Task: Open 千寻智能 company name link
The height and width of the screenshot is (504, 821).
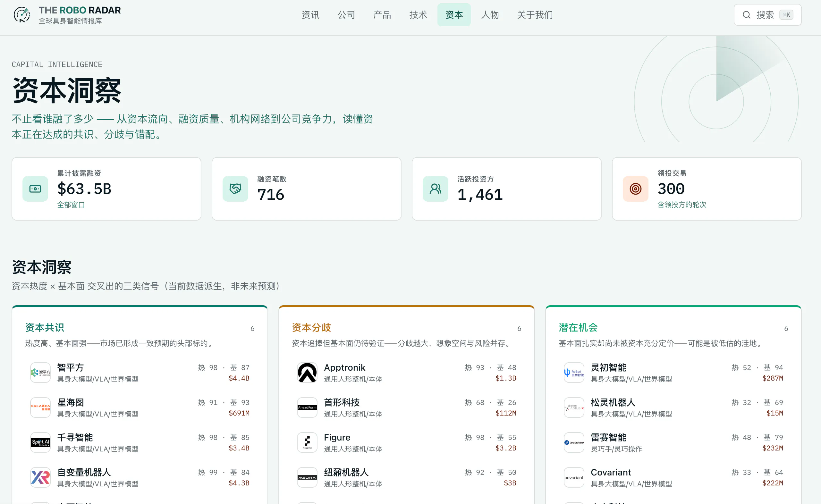Action: [75, 437]
